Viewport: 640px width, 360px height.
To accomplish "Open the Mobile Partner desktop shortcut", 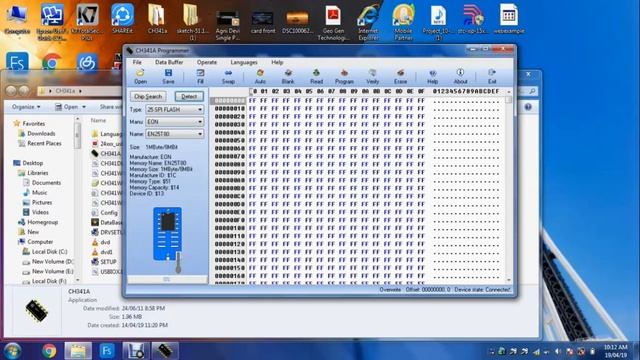I will click(403, 22).
